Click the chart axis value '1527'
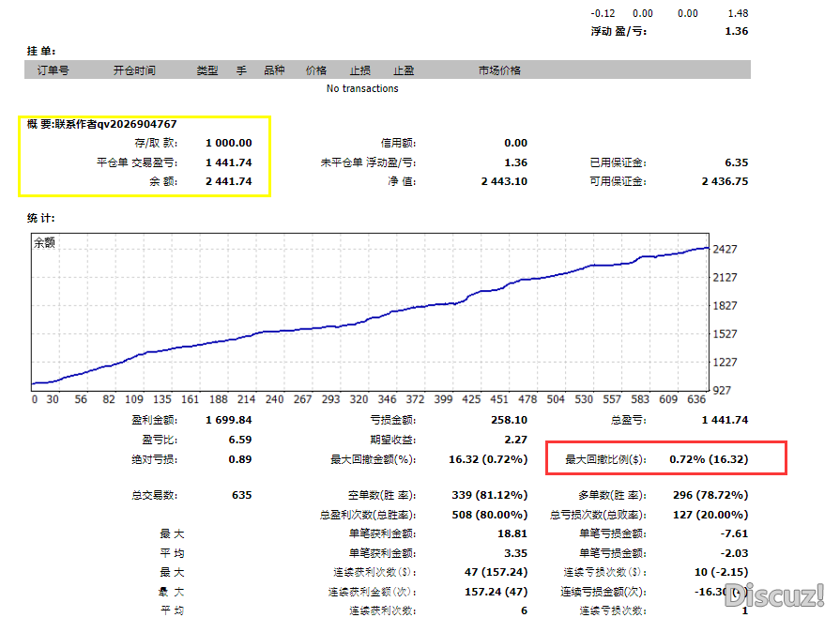840x618 pixels. coord(725,334)
